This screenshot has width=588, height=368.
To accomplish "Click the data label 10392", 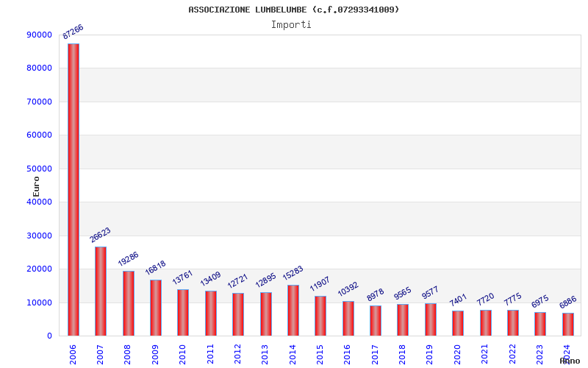I will pos(348,289).
